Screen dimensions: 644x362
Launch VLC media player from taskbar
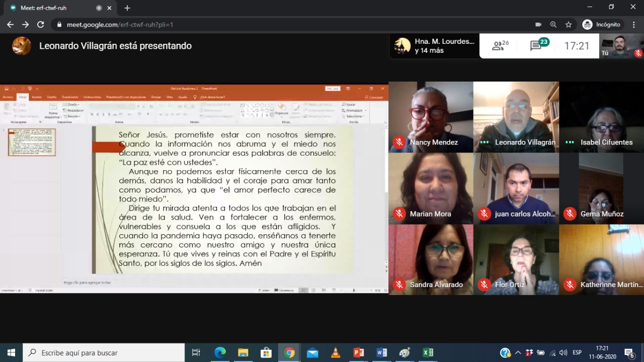(x=336, y=352)
